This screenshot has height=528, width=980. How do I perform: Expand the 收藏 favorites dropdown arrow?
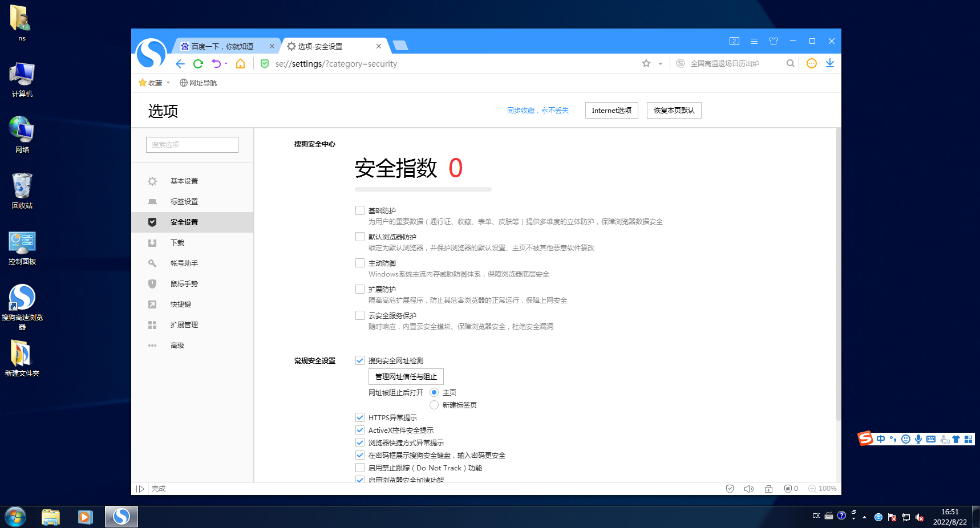[x=168, y=83]
